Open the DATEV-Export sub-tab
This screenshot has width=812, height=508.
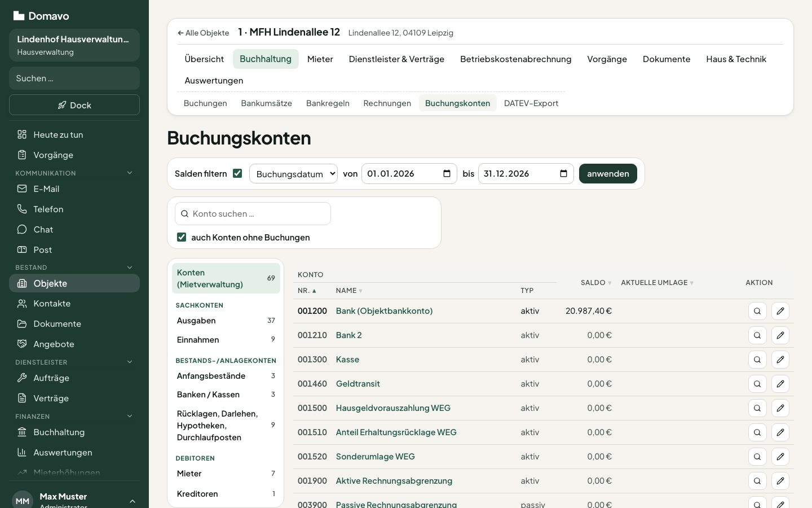(x=531, y=103)
